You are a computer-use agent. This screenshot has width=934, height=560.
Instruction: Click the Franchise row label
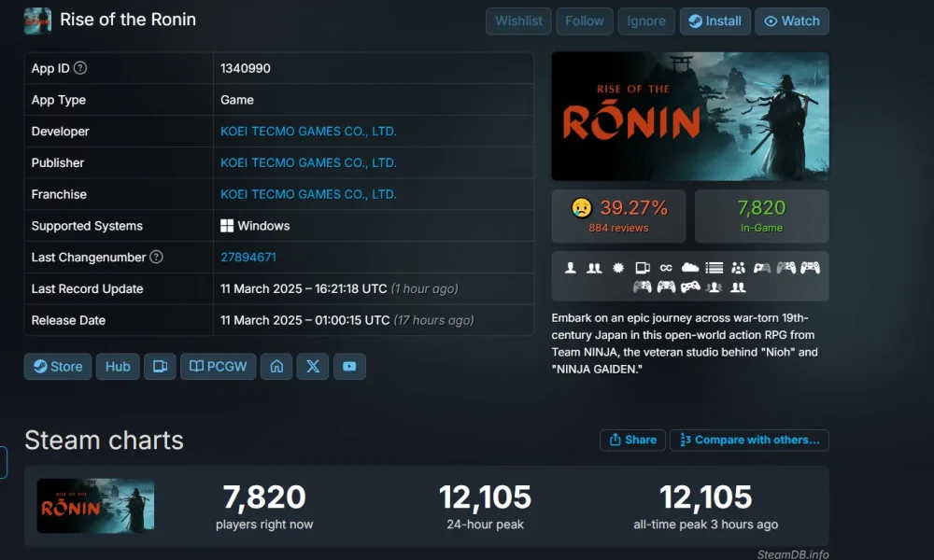click(59, 195)
